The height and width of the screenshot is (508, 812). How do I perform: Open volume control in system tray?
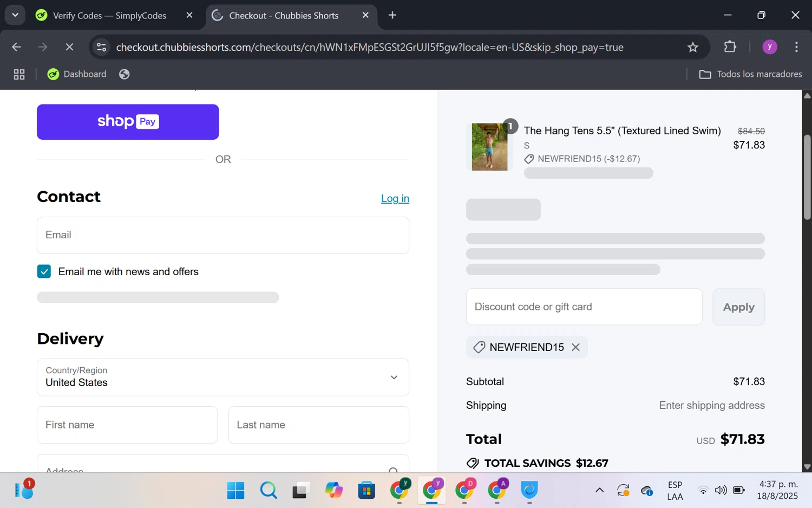tap(721, 490)
